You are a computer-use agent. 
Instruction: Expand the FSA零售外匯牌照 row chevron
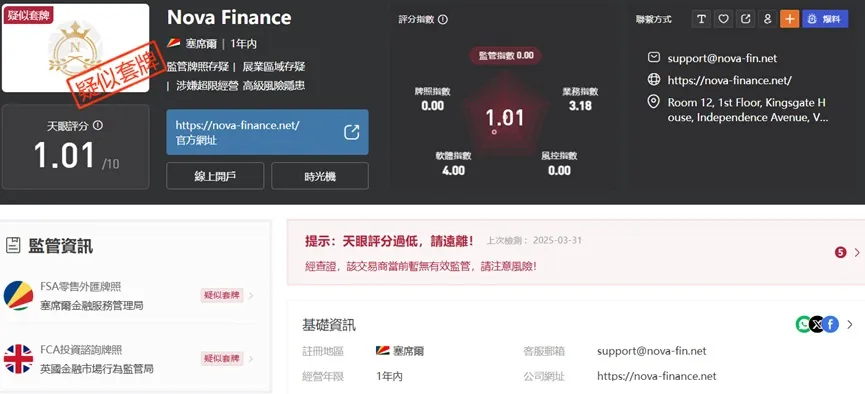tap(251, 296)
